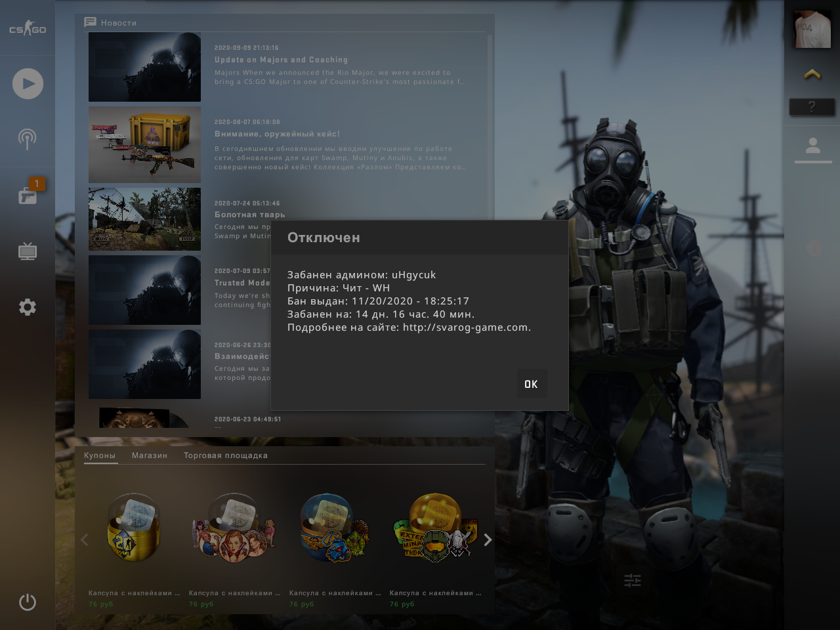Open settings gear icon in sidebar

(28, 306)
